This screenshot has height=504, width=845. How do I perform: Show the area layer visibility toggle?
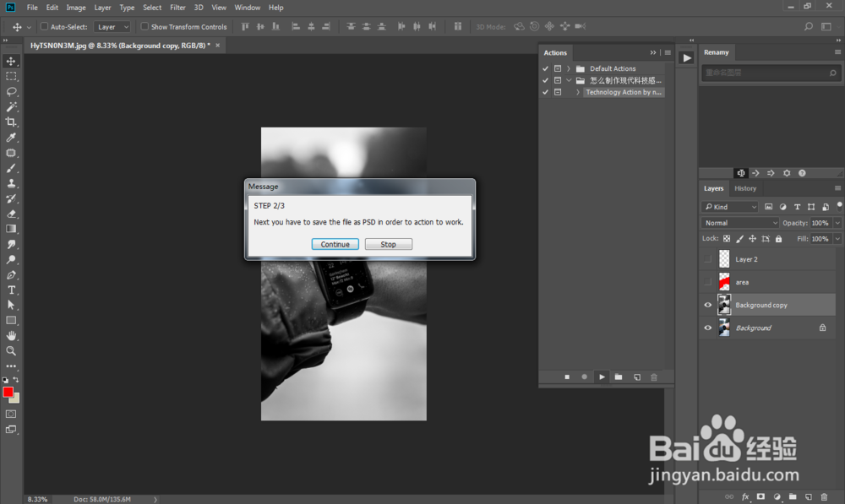click(x=707, y=282)
